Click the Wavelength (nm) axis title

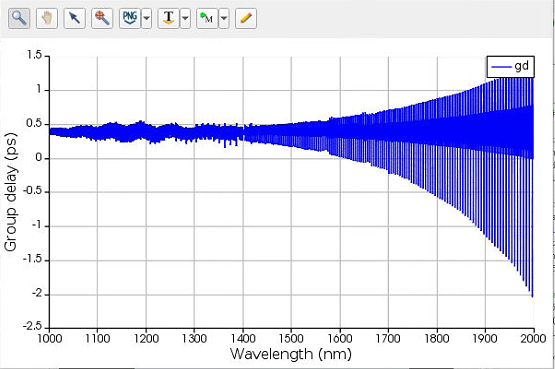291,354
